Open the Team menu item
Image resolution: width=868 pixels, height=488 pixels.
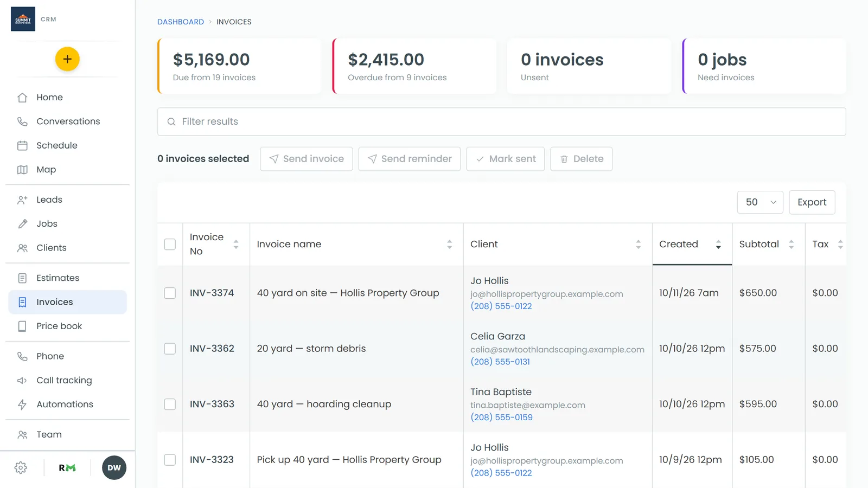click(x=67, y=434)
